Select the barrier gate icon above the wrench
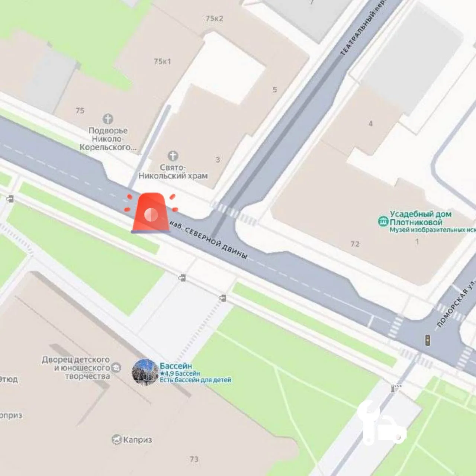Viewport: 476px width, 476px height. pos(396,388)
